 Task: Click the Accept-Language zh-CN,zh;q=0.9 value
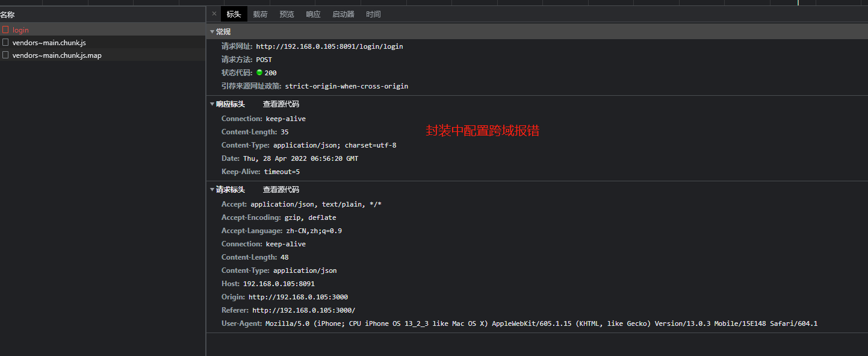314,231
